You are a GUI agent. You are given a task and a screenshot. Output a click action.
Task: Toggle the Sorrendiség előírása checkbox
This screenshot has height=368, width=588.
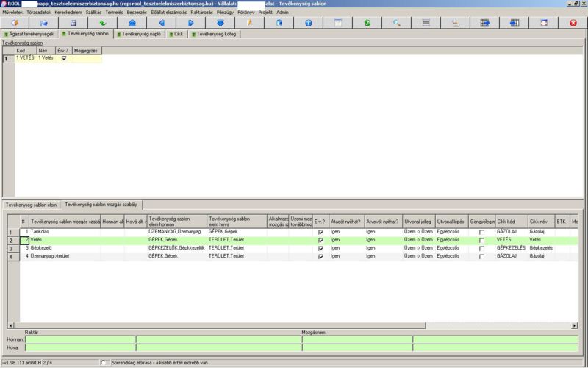(104, 363)
